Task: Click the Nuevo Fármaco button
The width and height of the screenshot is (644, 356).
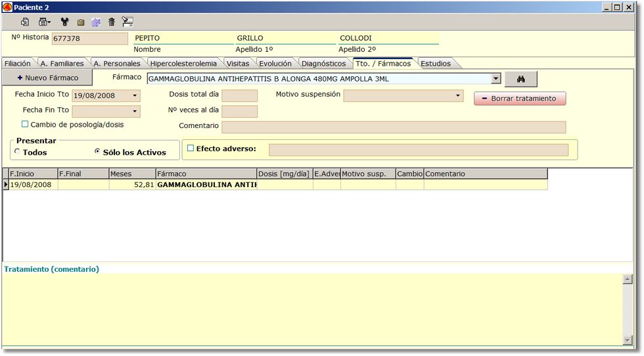Action: pos(47,78)
